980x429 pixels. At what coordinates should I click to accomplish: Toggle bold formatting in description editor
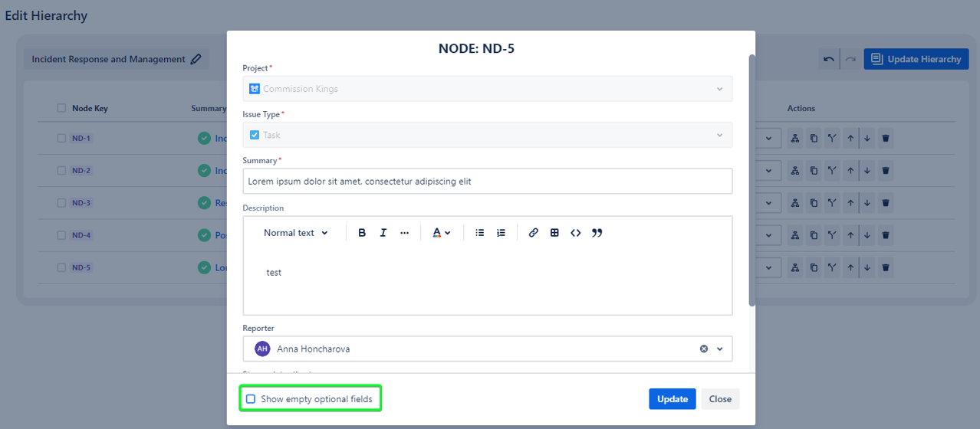[x=362, y=233]
